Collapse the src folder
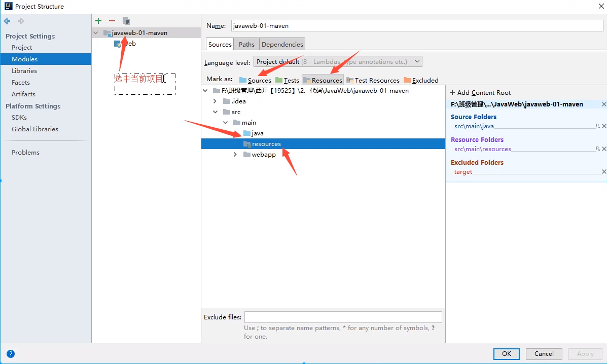The height and width of the screenshot is (364, 607). [215, 112]
